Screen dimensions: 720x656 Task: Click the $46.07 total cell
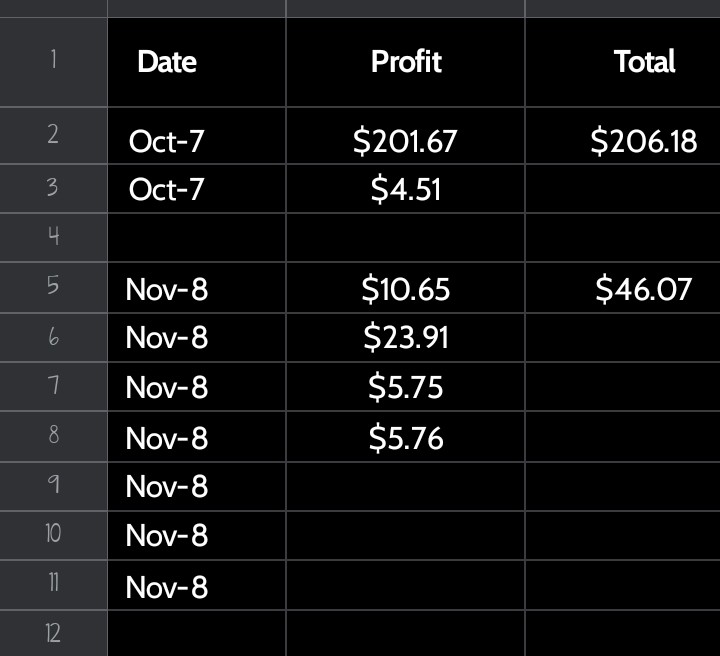point(623,288)
